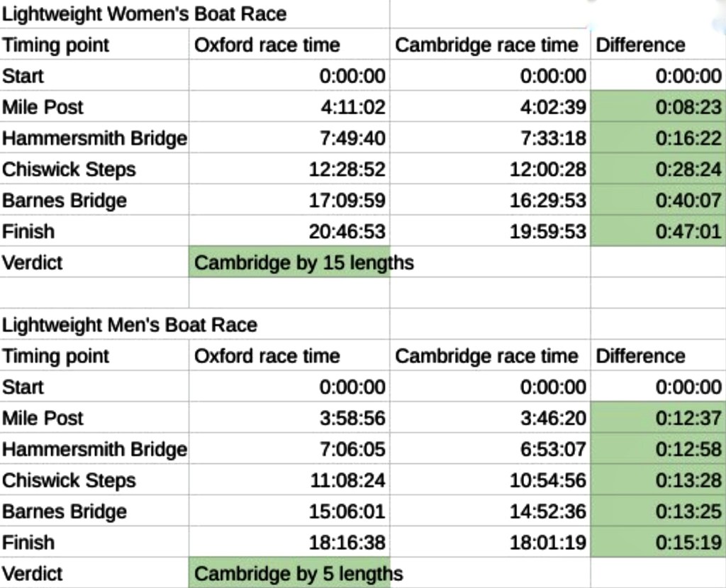Select the green 0:08:23 difference cell

tap(658, 107)
